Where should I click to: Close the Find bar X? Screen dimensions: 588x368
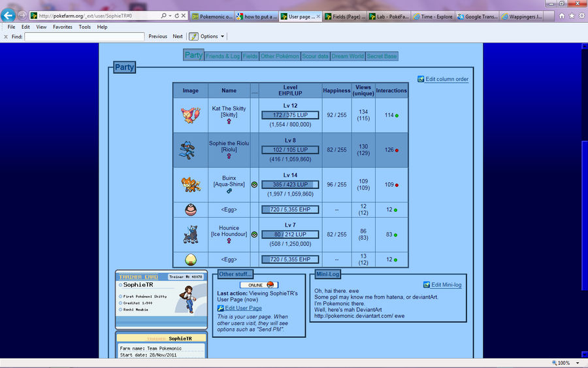pos(6,37)
